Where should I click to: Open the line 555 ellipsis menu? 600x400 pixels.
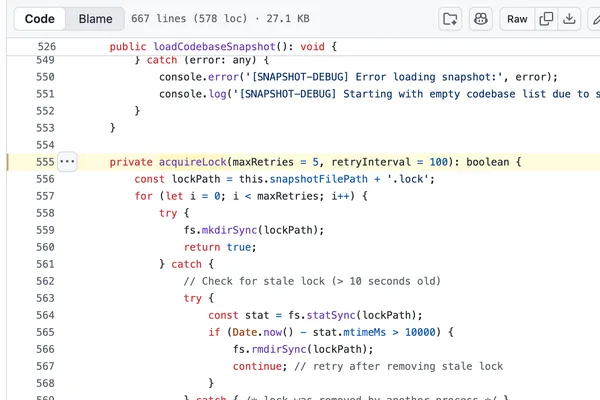click(67, 162)
